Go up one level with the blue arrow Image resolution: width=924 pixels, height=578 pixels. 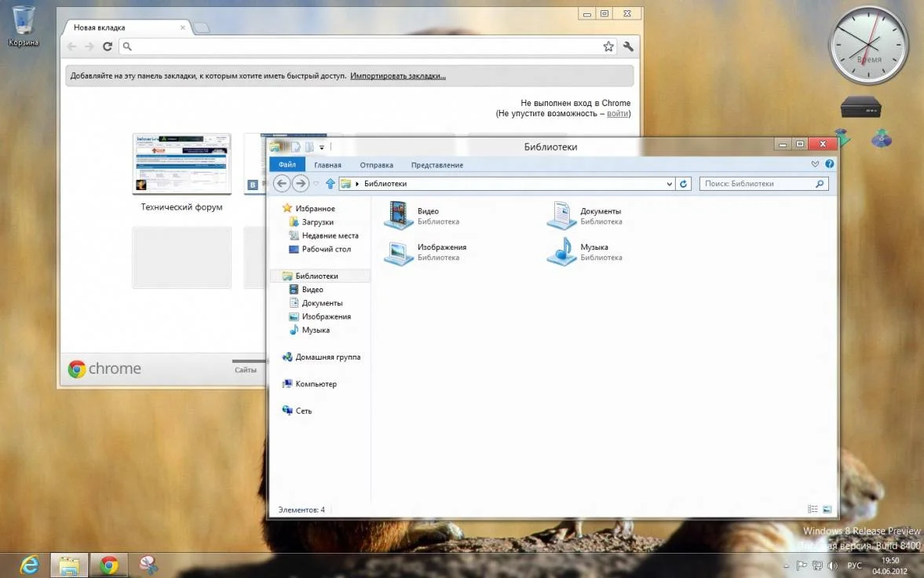[x=330, y=184]
